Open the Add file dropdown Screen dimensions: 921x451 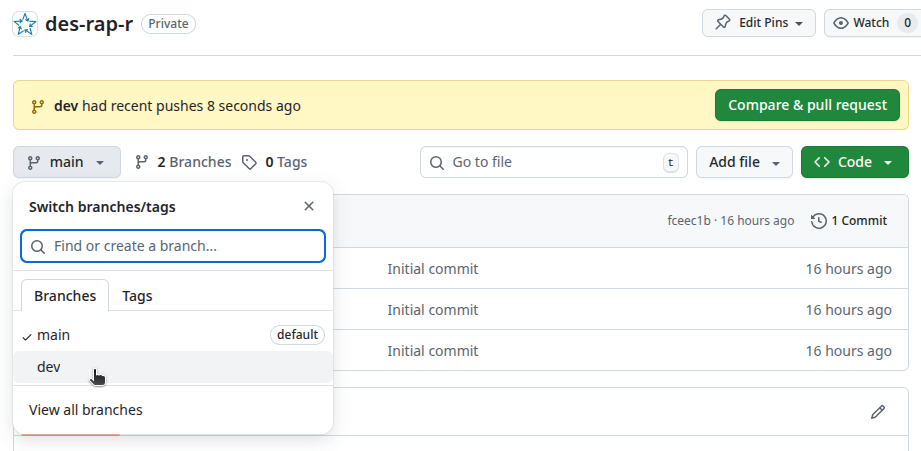click(x=744, y=162)
